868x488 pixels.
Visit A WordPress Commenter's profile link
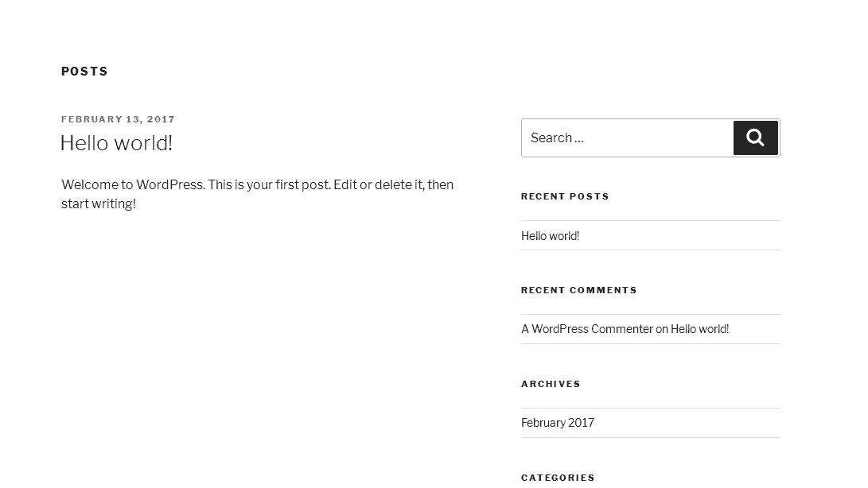587,328
